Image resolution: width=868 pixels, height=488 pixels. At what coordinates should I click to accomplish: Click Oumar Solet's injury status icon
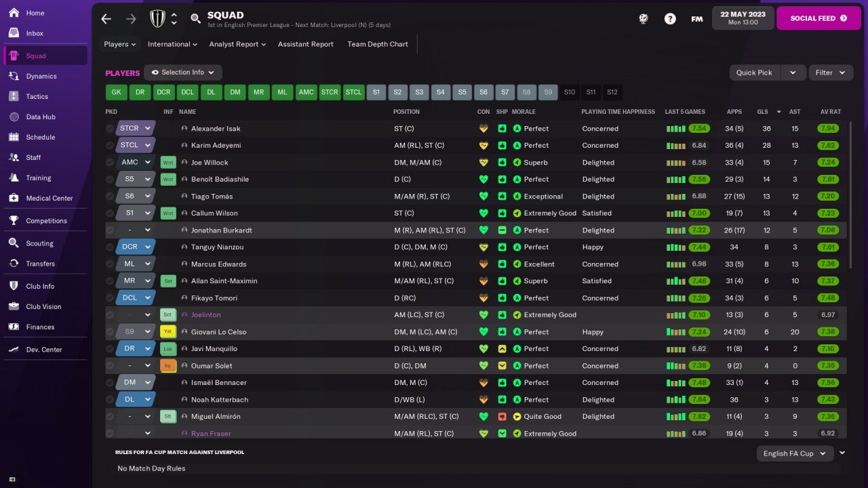coord(168,366)
